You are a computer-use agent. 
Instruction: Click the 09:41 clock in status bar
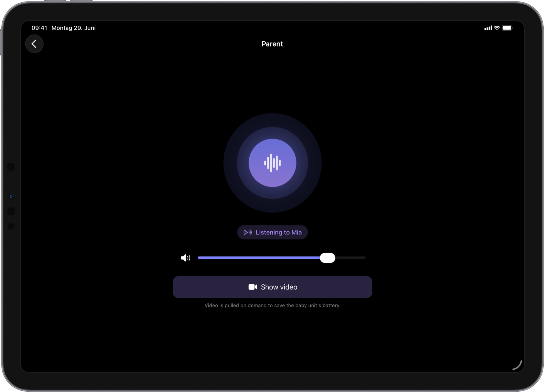[x=39, y=28]
